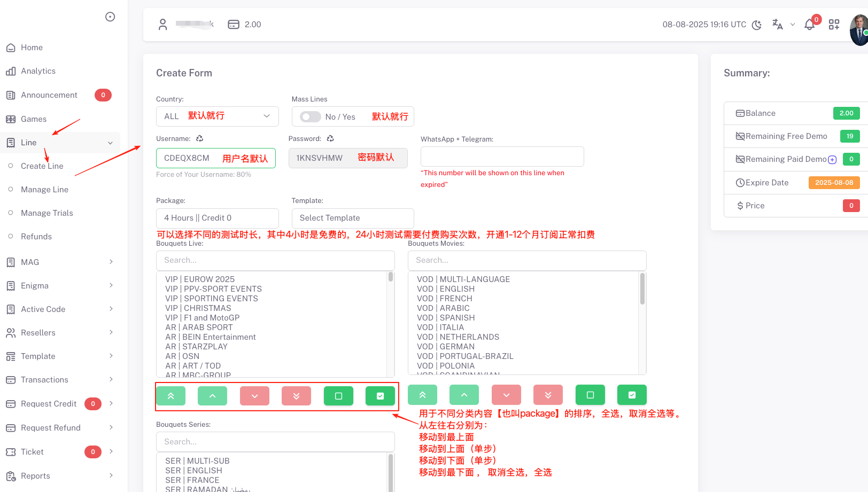Move Movies bouquet up one step
The width and height of the screenshot is (868, 492).
click(464, 395)
